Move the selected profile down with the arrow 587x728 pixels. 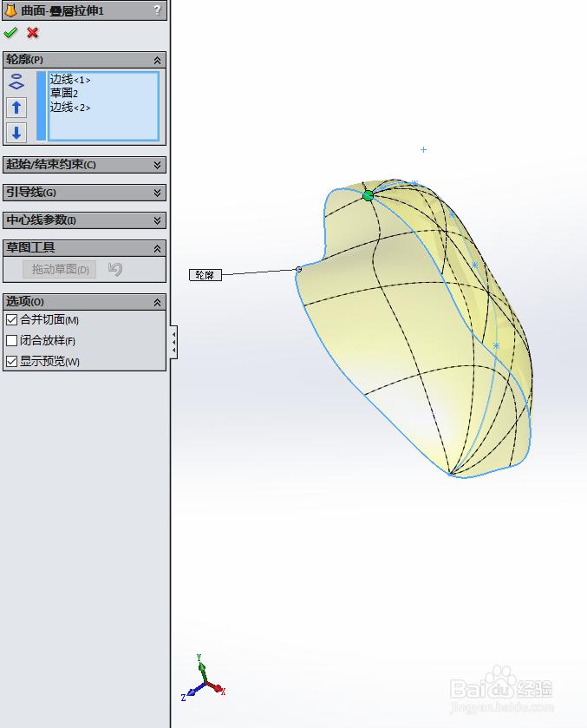pos(16,133)
